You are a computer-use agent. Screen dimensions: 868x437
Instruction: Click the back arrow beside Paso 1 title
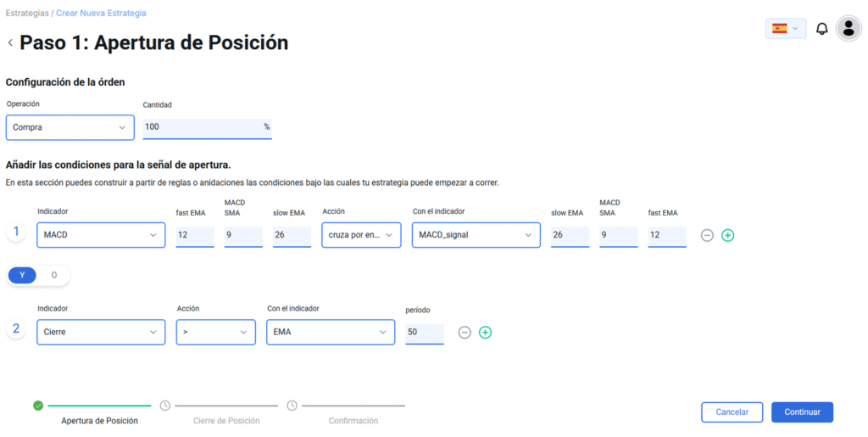pyautogui.click(x=10, y=42)
